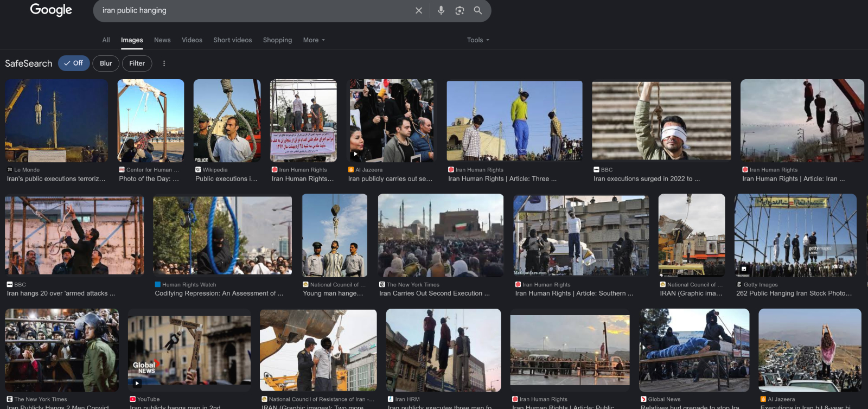Click the Iran HRM favicon
Viewport: 868px width, 409px height.
click(x=391, y=399)
